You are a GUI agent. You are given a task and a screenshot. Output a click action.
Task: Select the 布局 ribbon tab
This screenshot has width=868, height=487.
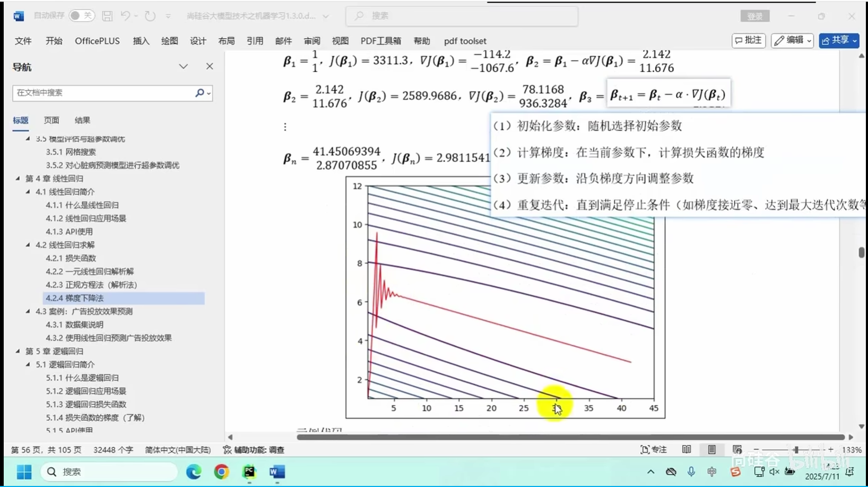[x=227, y=41]
